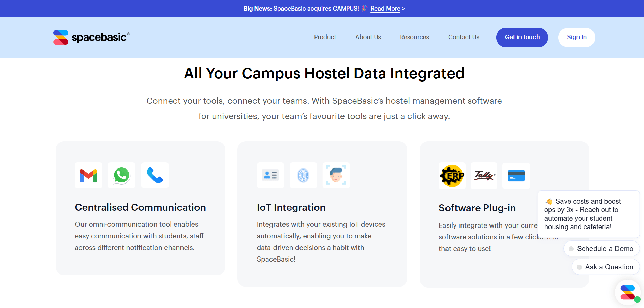Click the WhatsApp icon
This screenshot has height=308, width=644.
[x=121, y=175]
